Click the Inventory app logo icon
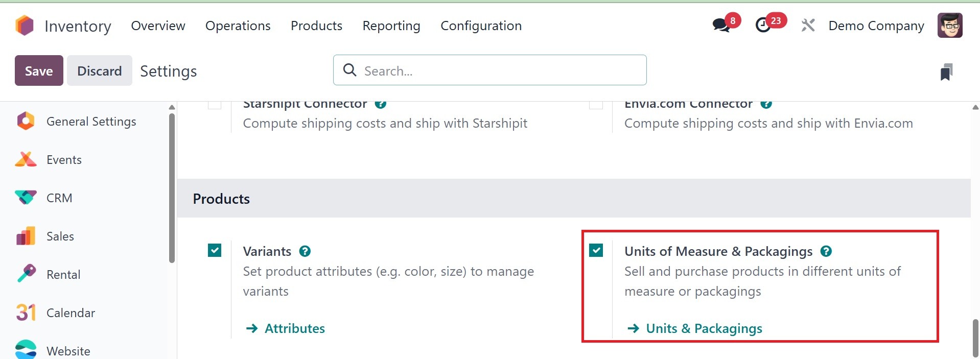This screenshot has width=980, height=359. (x=25, y=26)
